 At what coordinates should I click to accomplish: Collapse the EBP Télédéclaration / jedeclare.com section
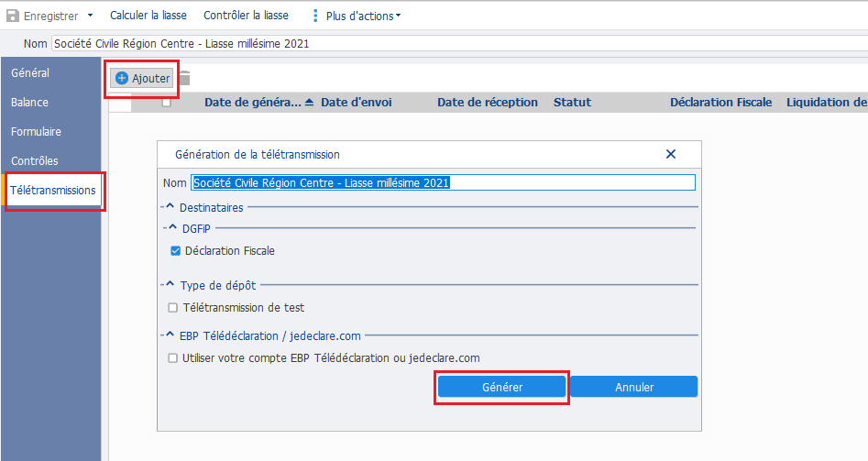pos(170,335)
